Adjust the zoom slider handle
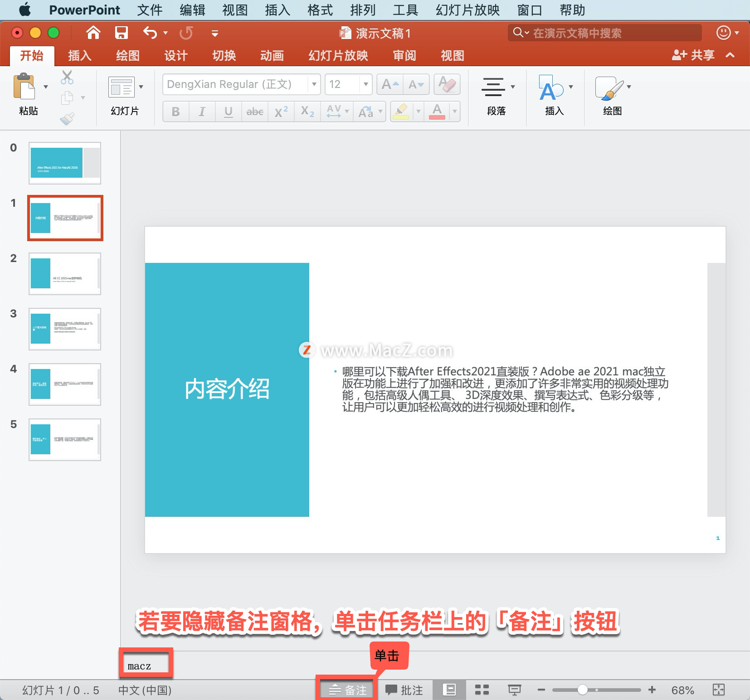Image resolution: width=750 pixels, height=700 pixels. (x=583, y=690)
